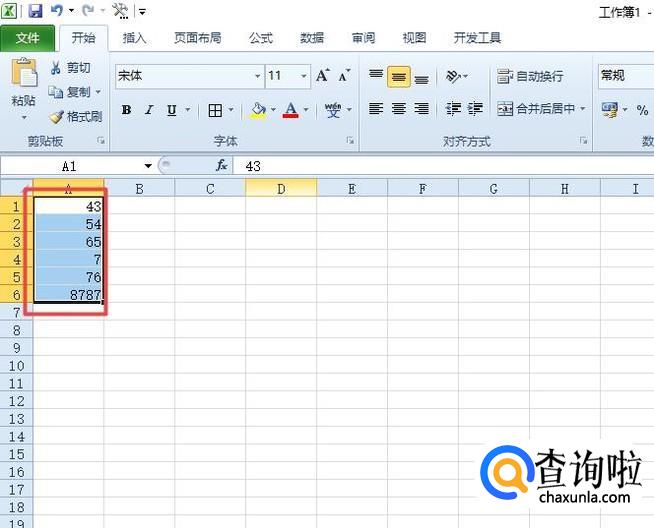Click the 剪切 (Cut) button
The height and width of the screenshot is (528, 654).
click(70, 67)
